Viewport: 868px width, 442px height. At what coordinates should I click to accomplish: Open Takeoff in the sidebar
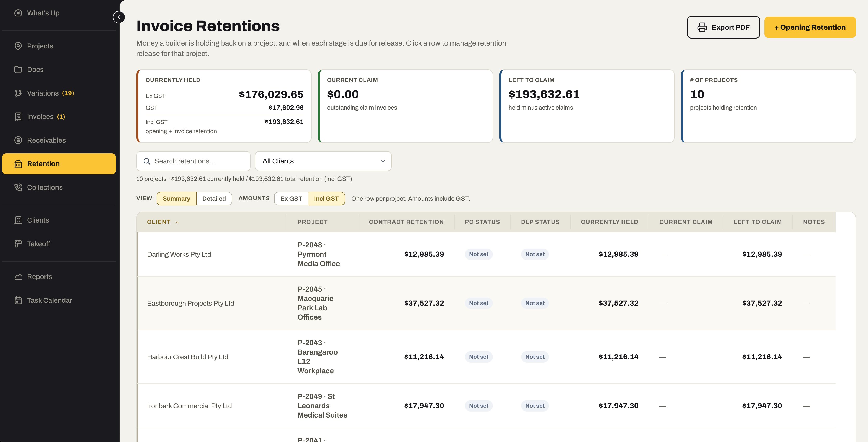point(59,244)
